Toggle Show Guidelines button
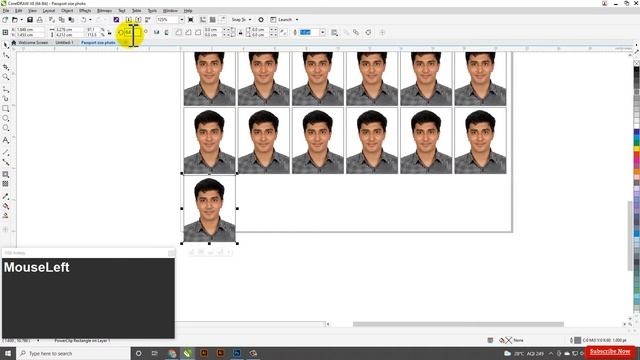 [222, 20]
